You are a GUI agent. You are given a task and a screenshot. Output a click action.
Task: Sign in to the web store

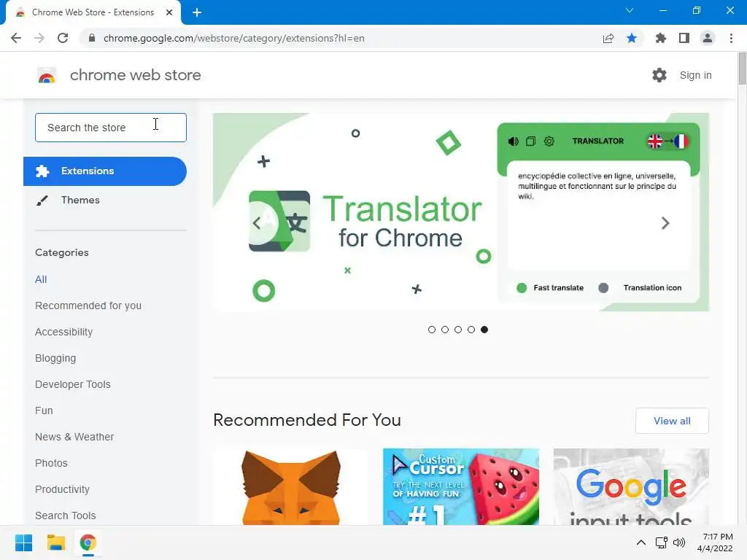[x=695, y=75]
